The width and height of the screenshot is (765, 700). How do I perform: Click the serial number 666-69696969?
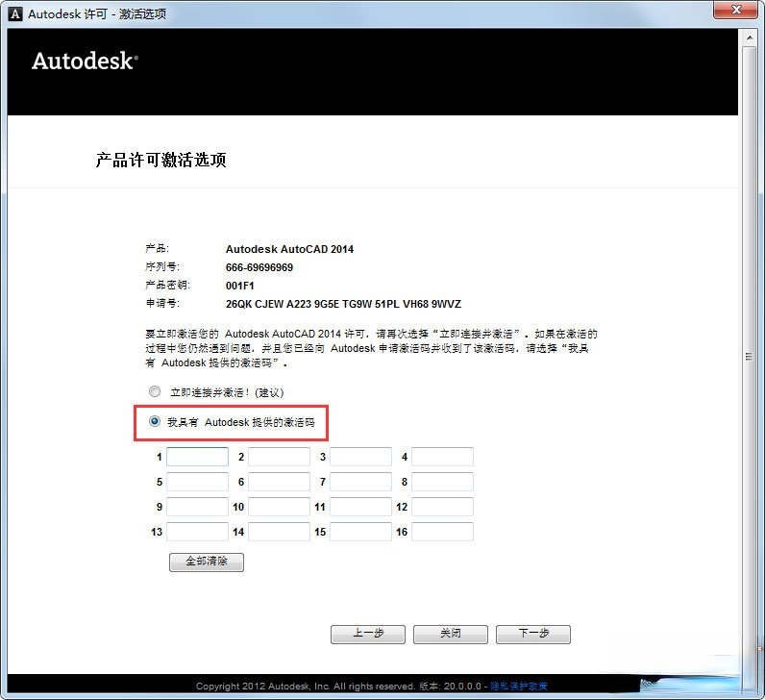pos(259,267)
